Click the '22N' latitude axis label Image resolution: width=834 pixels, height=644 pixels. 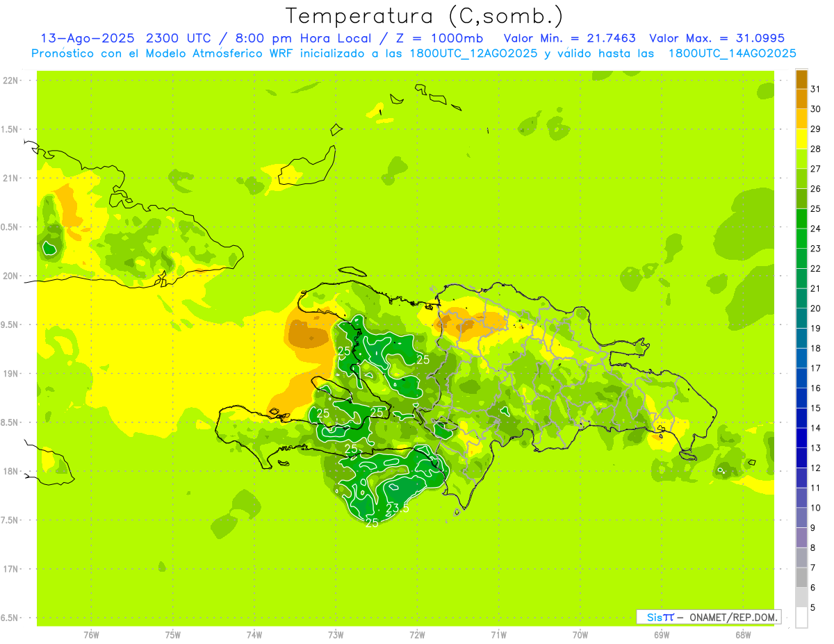coord(11,81)
